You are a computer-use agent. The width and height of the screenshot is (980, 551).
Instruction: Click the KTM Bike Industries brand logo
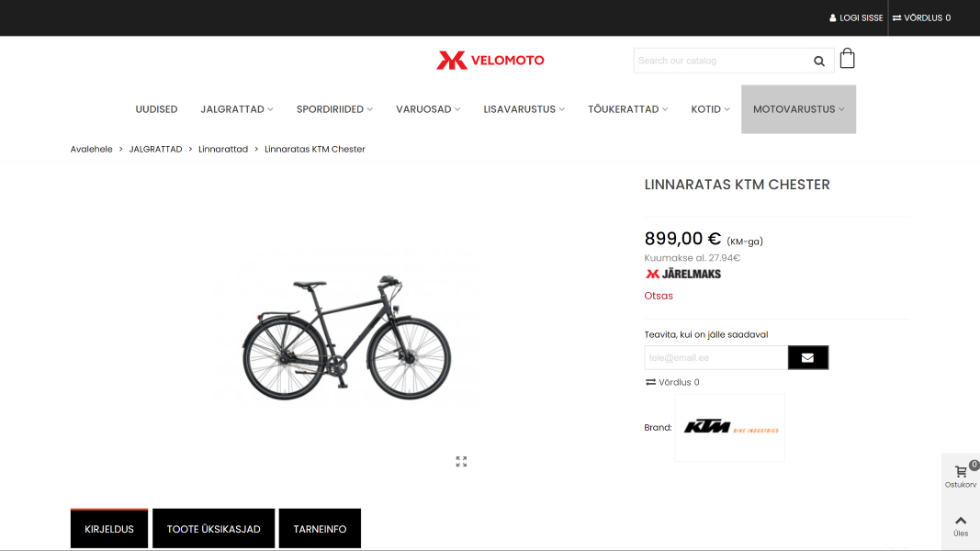[x=730, y=427]
